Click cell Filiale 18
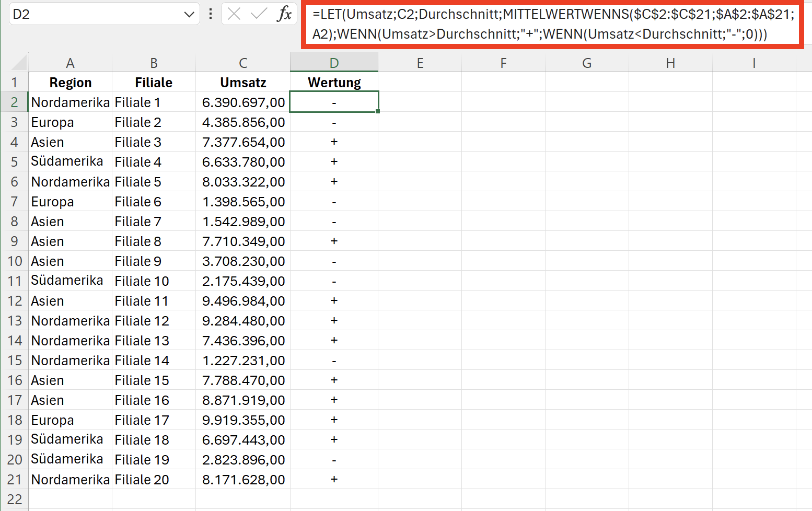Image resolution: width=812 pixels, height=511 pixels. coord(154,439)
